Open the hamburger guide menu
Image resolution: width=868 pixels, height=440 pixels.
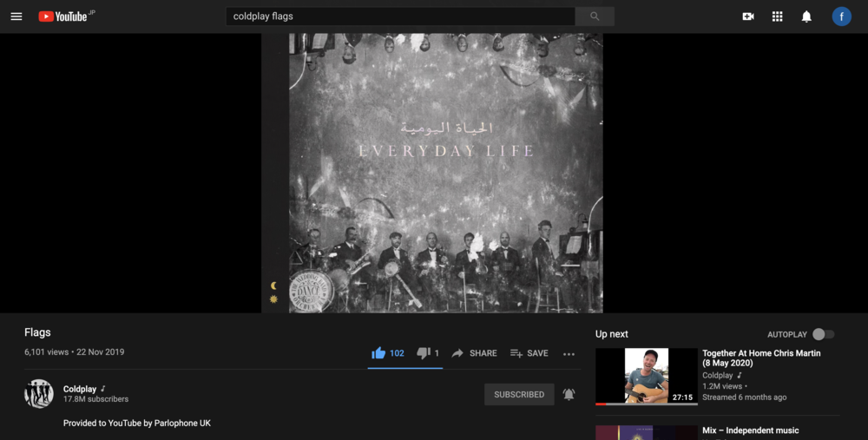click(16, 16)
